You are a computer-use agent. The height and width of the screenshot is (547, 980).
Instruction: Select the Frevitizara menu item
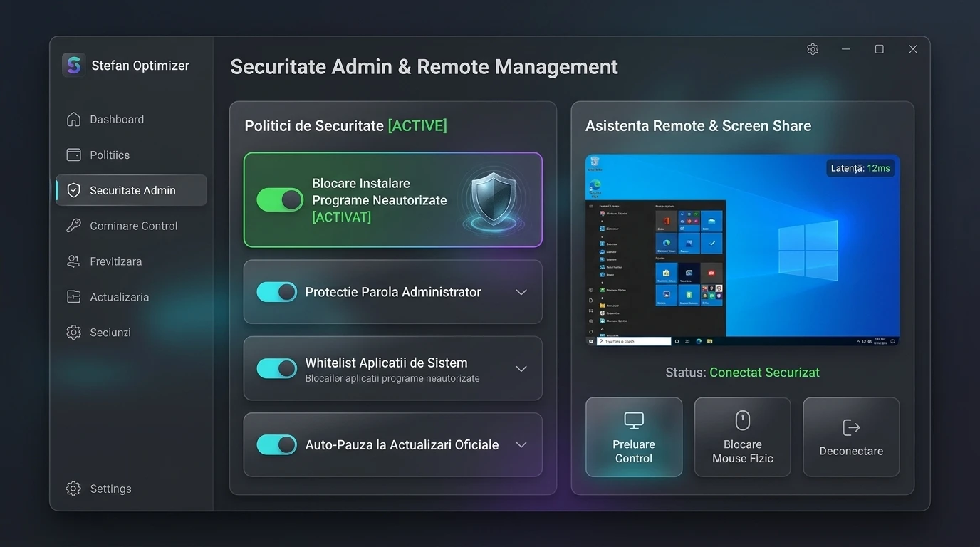131,261
